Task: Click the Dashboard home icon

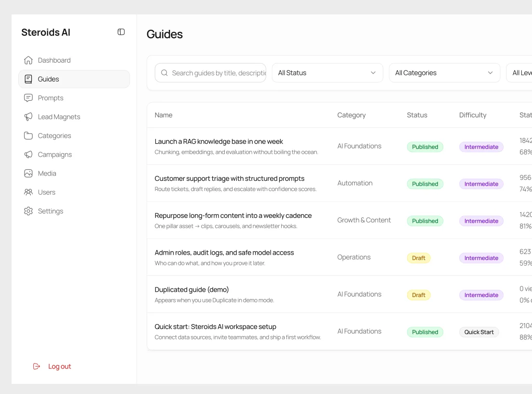Action: [28, 60]
